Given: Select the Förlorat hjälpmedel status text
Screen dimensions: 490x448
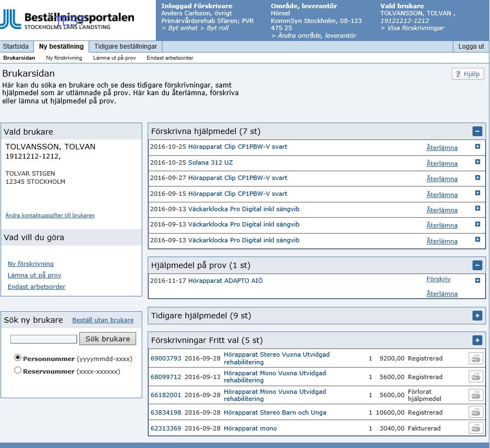Looking at the screenshot, I should pos(424,395).
